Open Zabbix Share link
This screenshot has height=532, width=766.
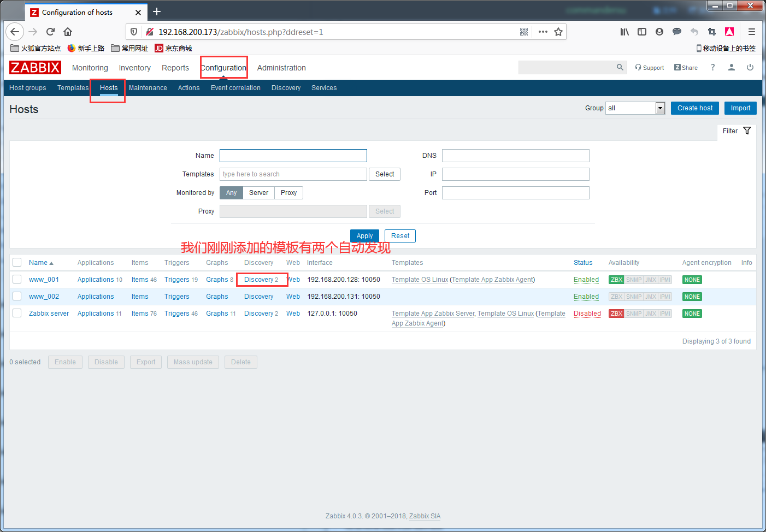pos(686,68)
